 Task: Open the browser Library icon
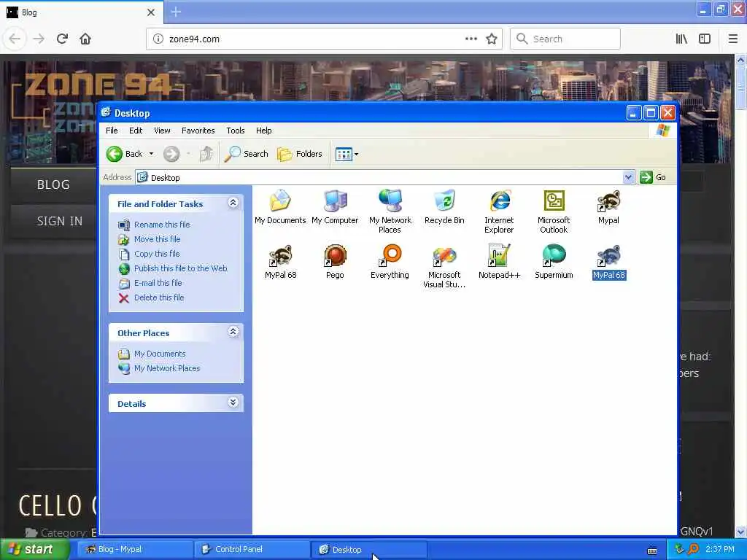pos(682,39)
